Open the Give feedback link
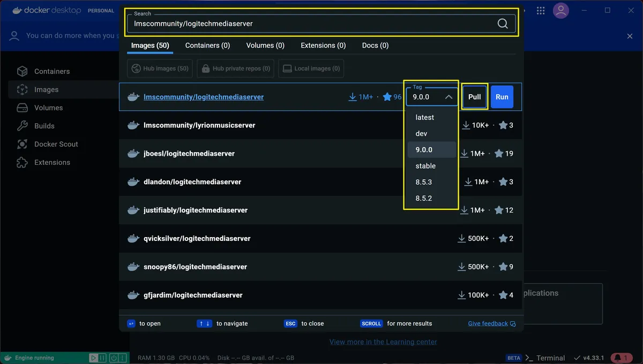Screen dimensions: 643x364 (492, 323)
